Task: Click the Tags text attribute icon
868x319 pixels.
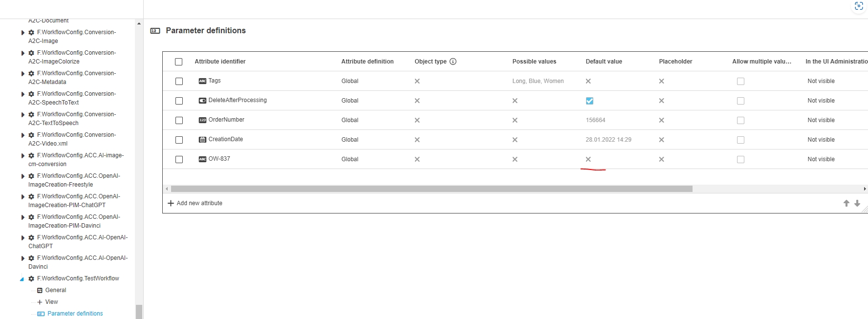Action: 202,81
